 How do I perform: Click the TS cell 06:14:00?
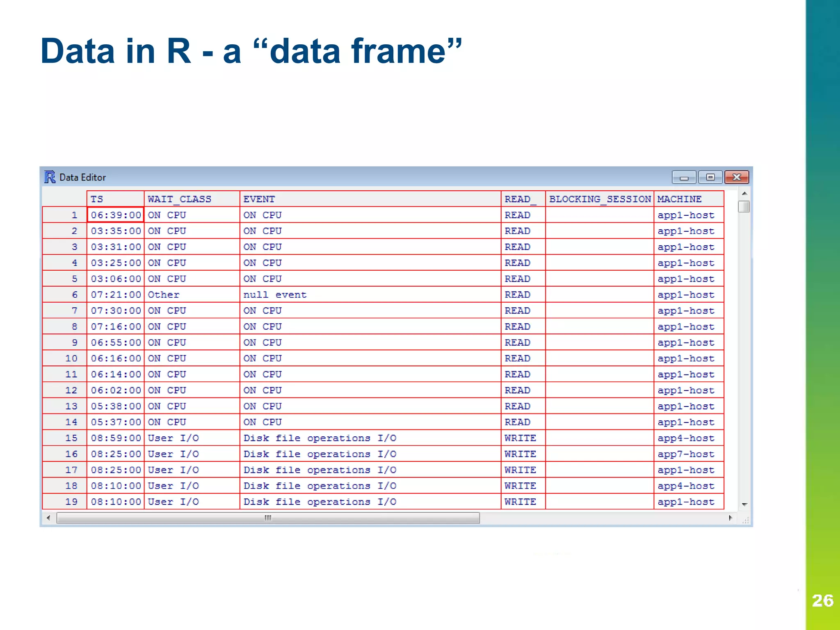(x=115, y=374)
